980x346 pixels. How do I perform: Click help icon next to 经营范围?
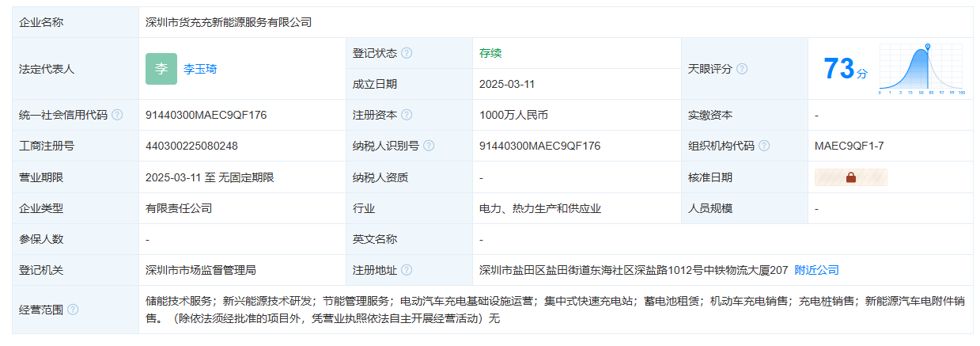coord(73,309)
